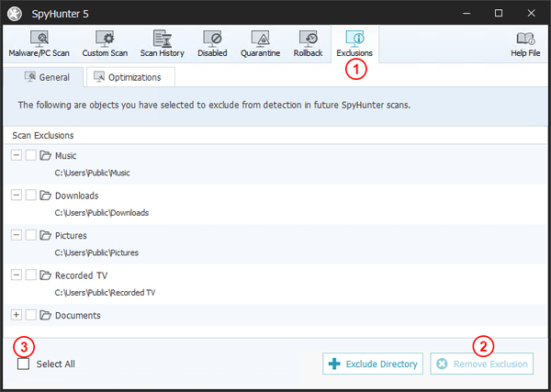Check the Music exclusion checkbox
This screenshot has width=551, height=392.
(31, 156)
